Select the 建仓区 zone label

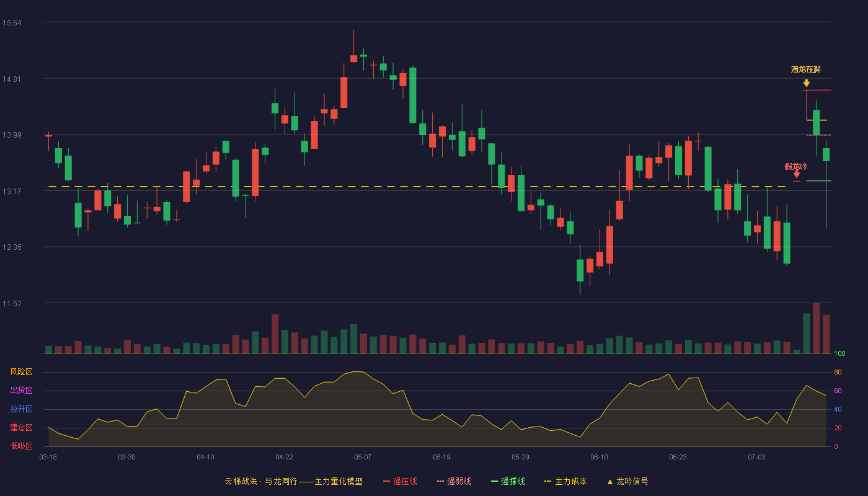[21, 428]
